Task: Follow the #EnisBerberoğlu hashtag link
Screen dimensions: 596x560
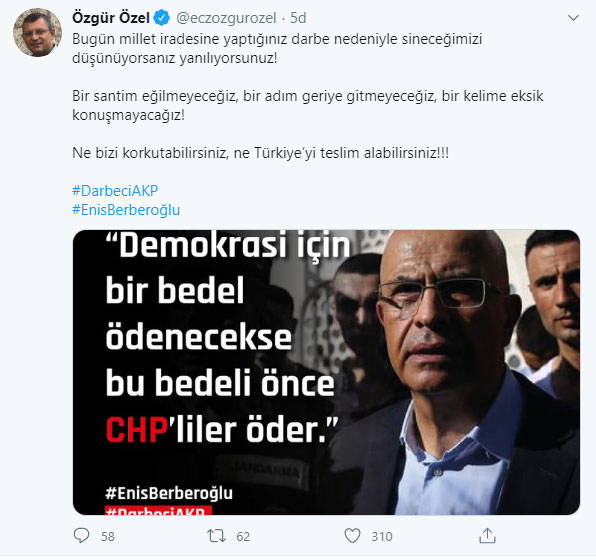Action: pyautogui.click(x=126, y=210)
